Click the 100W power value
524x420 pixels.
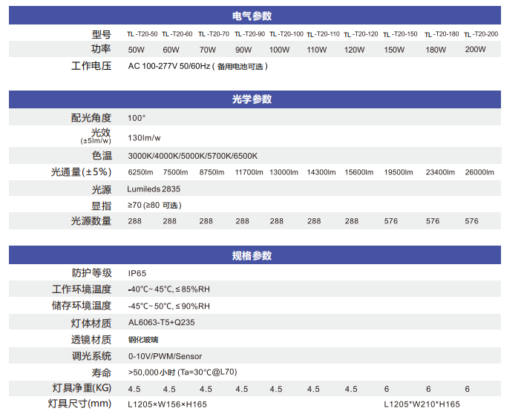pos(279,50)
